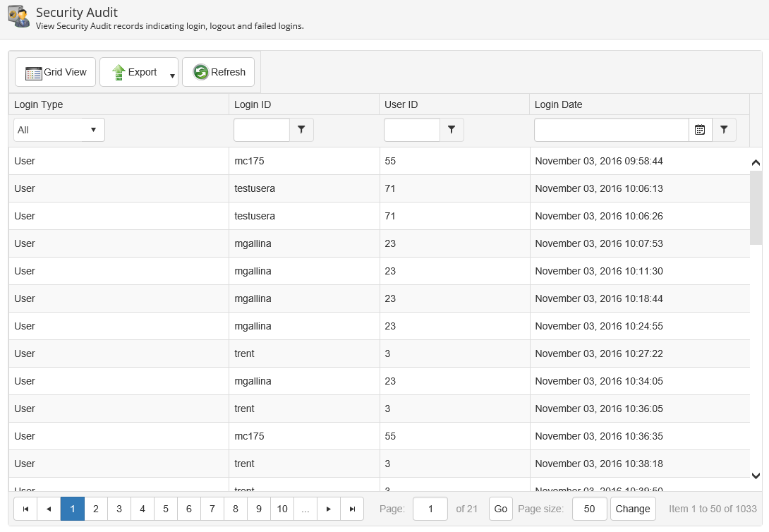Select page 10 in the pager
The image size is (769, 532).
point(282,509)
